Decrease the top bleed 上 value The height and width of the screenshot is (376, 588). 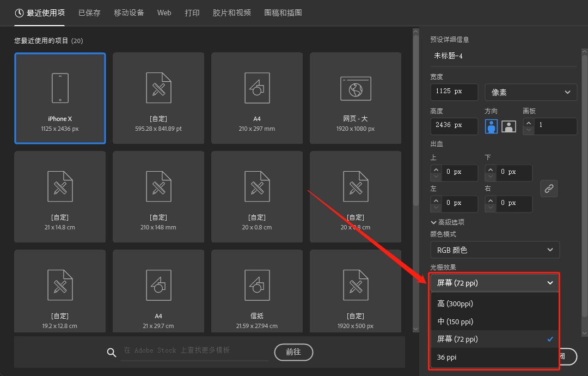pos(436,177)
